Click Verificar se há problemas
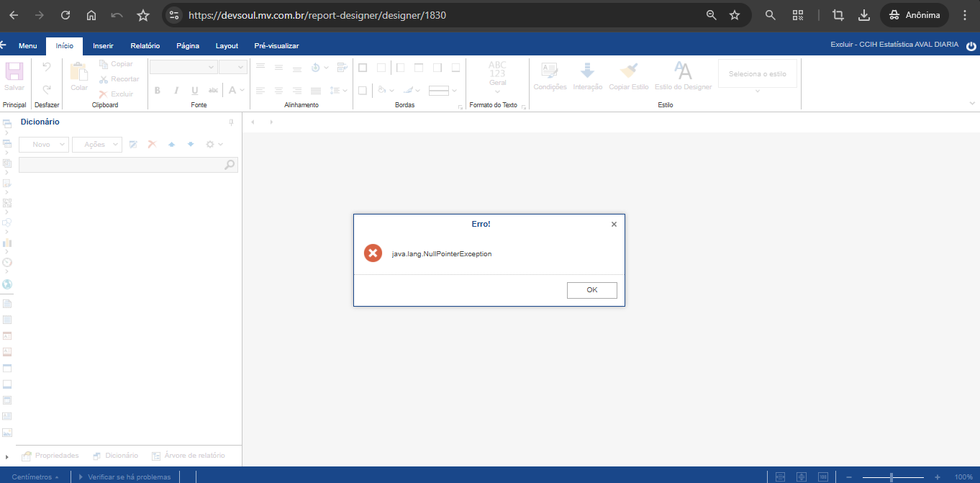The image size is (980, 483). pos(124,477)
